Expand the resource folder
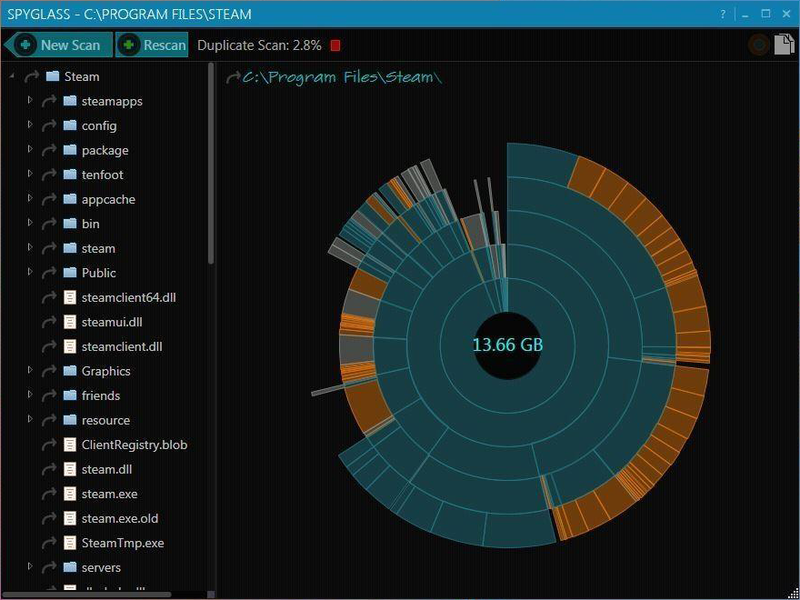The image size is (800, 600). [30, 419]
